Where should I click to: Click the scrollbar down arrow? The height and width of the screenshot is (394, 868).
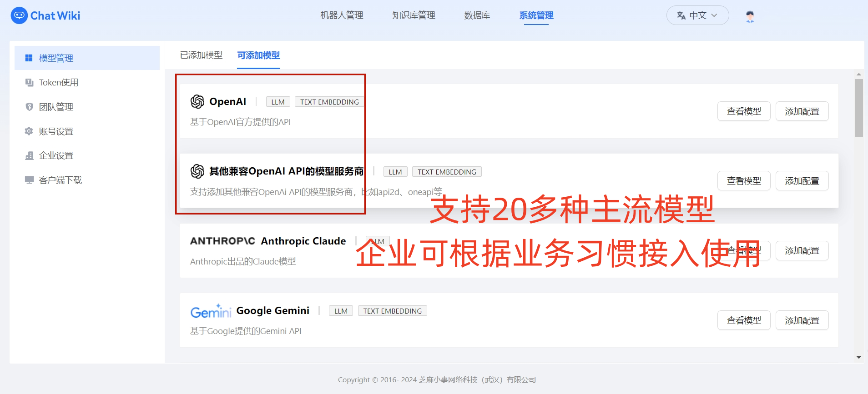859,358
